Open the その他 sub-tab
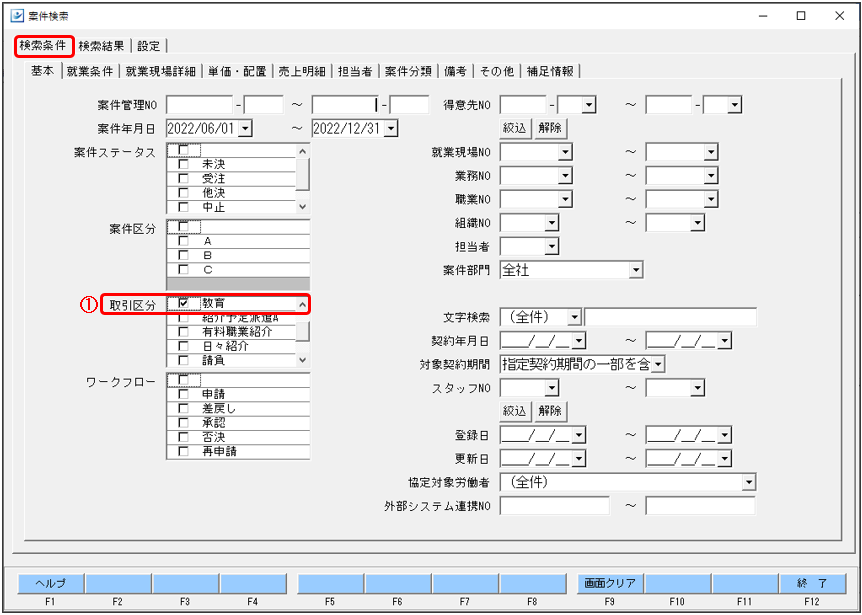This screenshot has height=615, width=862. (x=496, y=71)
